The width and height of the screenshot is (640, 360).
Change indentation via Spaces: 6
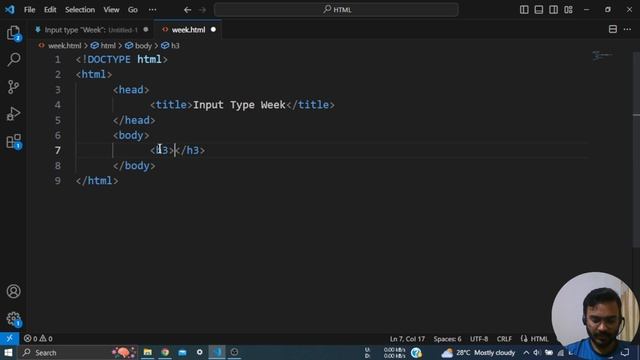pos(447,339)
